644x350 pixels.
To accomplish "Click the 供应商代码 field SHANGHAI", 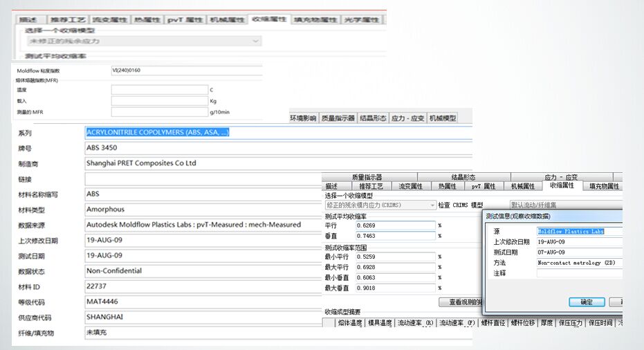I will click(x=203, y=317).
